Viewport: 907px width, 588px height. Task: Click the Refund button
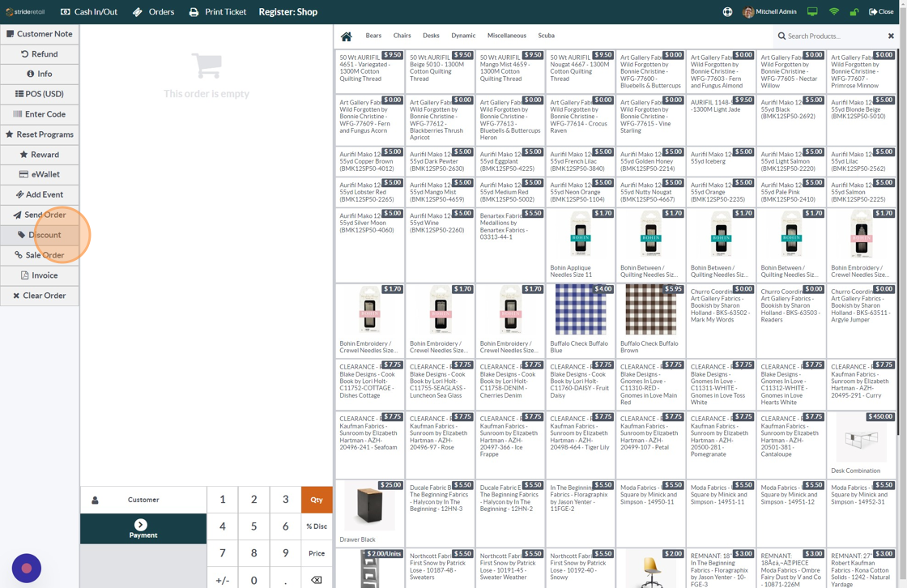[40, 53]
